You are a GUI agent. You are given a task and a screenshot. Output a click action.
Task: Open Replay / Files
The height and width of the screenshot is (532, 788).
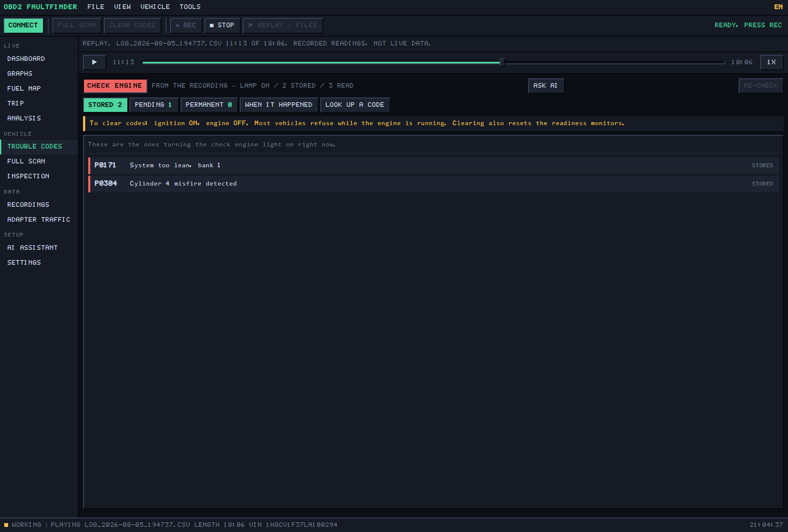(x=283, y=25)
